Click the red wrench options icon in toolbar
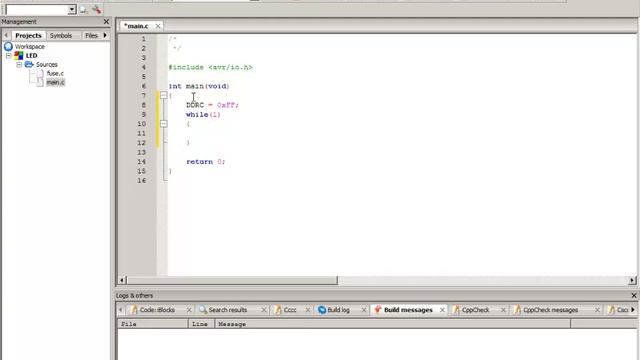Viewport: 640px width, 360px height. [97, 9]
